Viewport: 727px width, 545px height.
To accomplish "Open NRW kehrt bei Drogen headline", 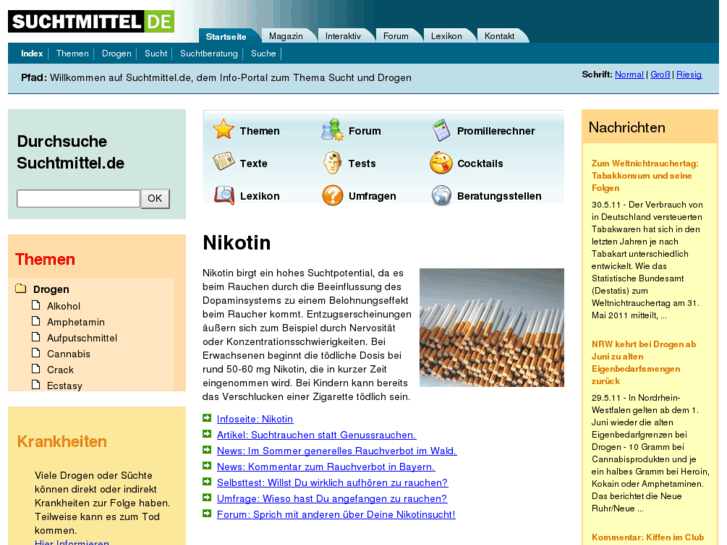I will click(x=644, y=362).
